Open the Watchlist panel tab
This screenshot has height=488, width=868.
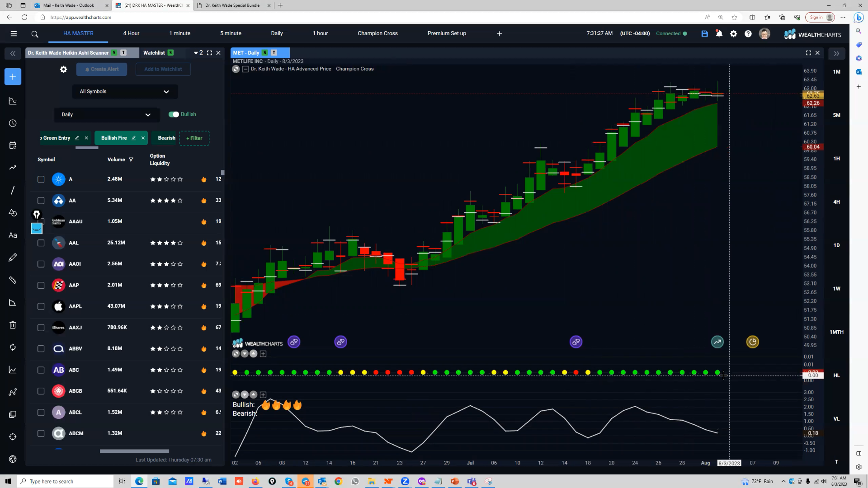pyautogui.click(x=158, y=53)
